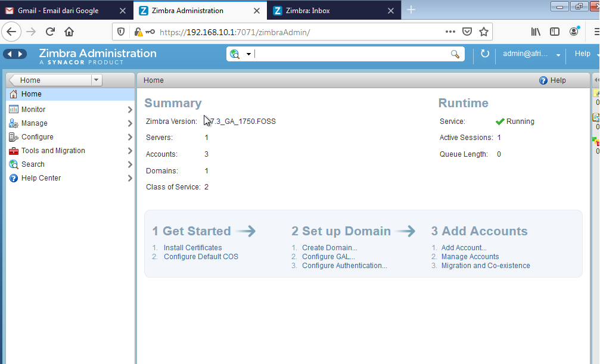The image size is (600, 364).
Task: Open Install Certificates link
Action: tap(193, 248)
